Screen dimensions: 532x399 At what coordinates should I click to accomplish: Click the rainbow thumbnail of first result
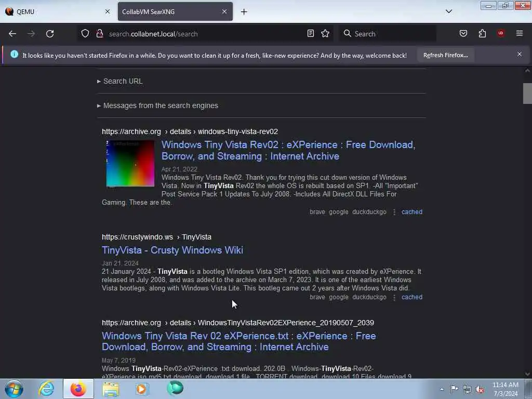click(x=130, y=163)
